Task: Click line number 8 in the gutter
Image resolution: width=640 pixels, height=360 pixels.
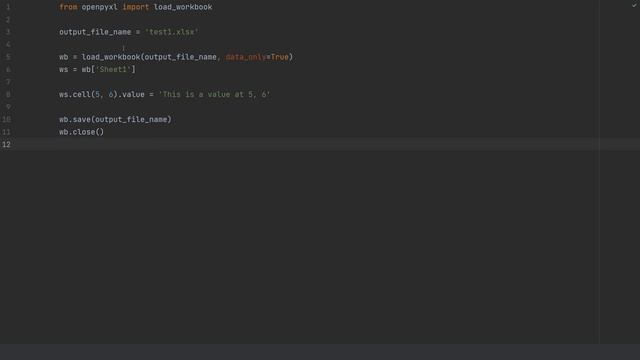Action: pos(8,94)
